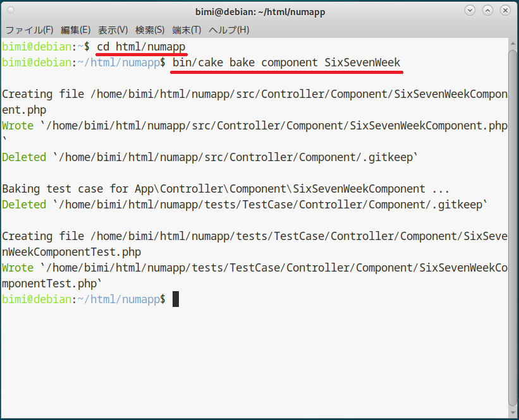The height and width of the screenshot is (420, 519).
Task: Expand the 表示(V) menu
Action: pyautogui.click(x=113, y=30)
